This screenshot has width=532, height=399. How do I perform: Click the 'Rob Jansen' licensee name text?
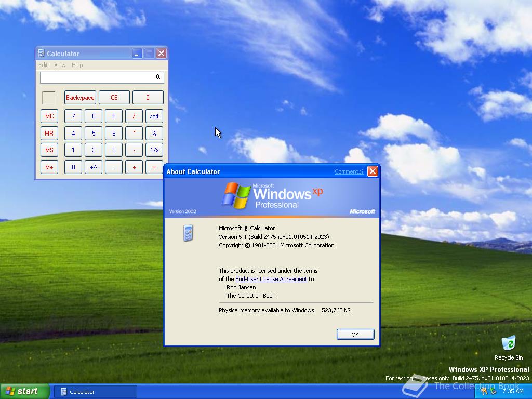[241, 287]
